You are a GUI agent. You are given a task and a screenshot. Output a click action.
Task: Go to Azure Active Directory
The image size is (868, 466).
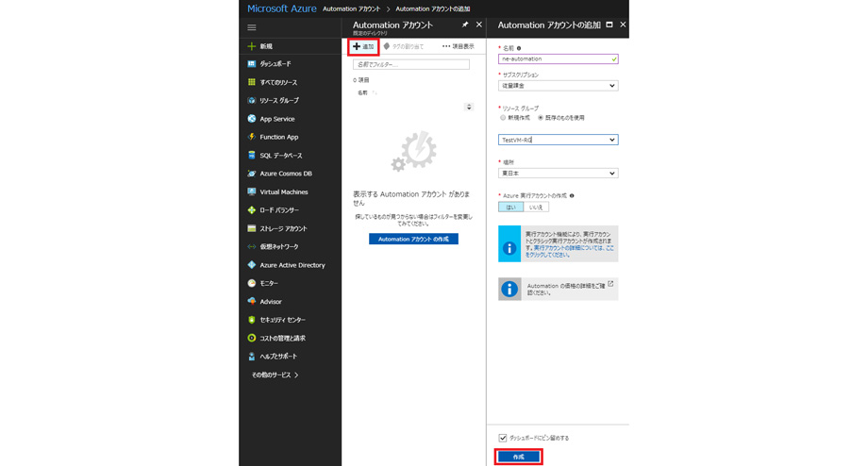(292, 265)
